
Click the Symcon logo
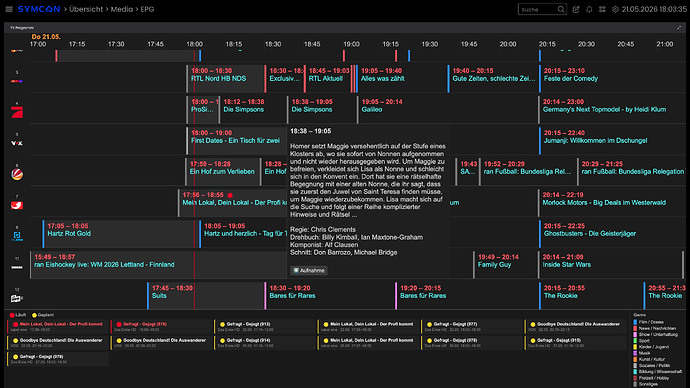[x=39, y=9]
